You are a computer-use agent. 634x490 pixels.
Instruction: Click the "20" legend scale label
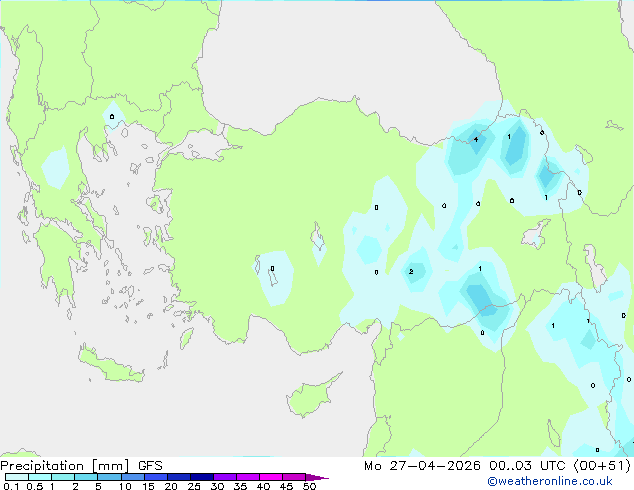tap(171, 486)
